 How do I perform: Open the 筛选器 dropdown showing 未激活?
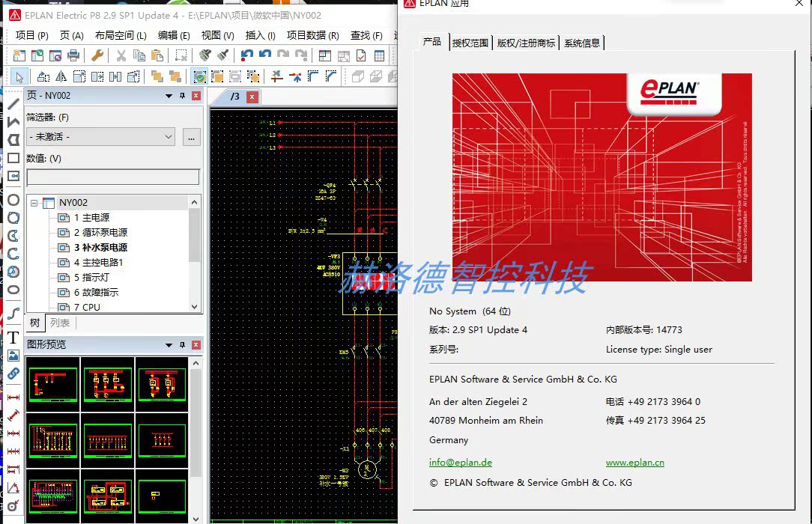point(101,137)
